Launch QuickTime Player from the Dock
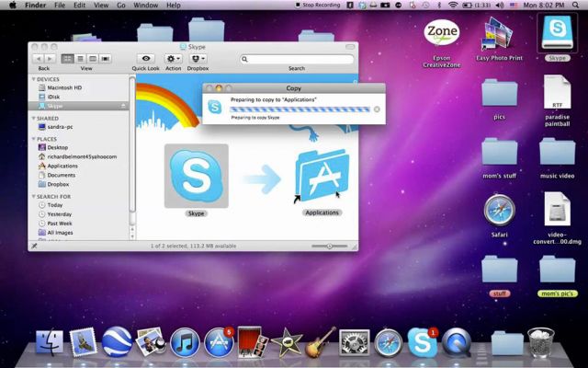588x368 pixels. [457, 342]
